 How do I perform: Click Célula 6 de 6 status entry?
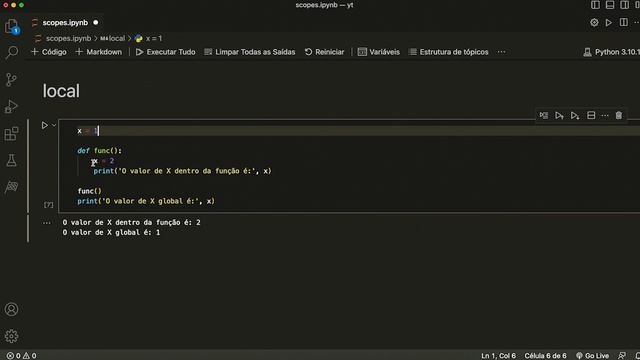[x=545, y=356]
